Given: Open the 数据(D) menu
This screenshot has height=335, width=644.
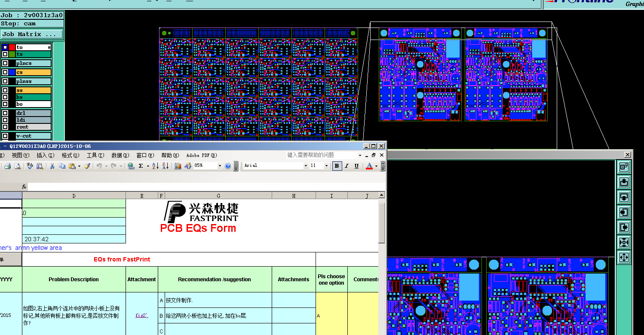Looking at the screenshot, I should (120, 155).
